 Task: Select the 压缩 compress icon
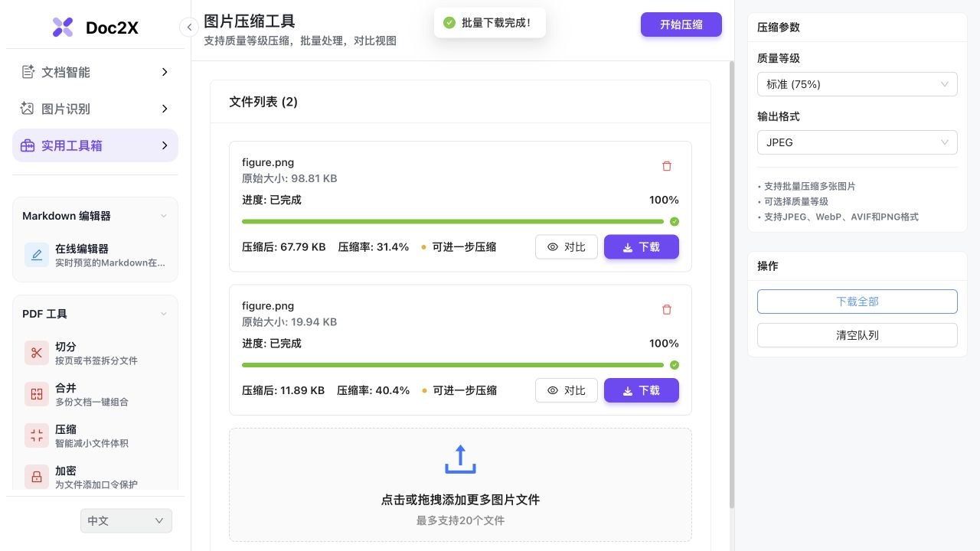(x=37, y=435)
